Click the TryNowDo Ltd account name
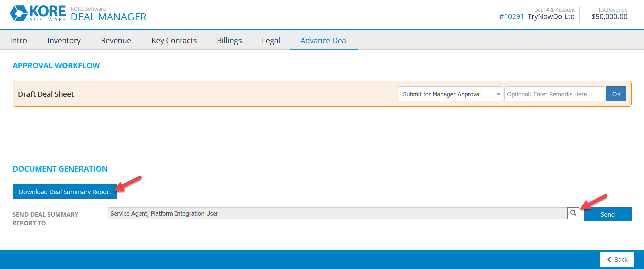Image resolution: width=644 pixels, height=269 pixels. pos(551,17)
